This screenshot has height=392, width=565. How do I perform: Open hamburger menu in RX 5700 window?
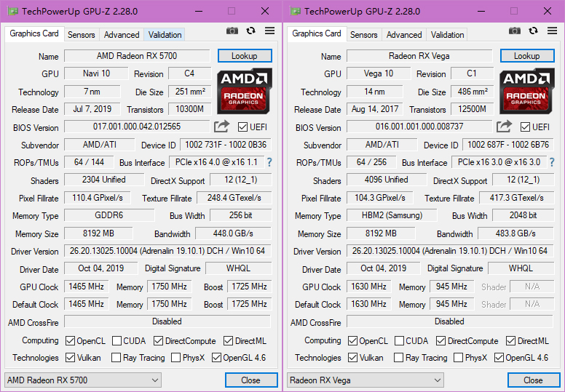269,31
